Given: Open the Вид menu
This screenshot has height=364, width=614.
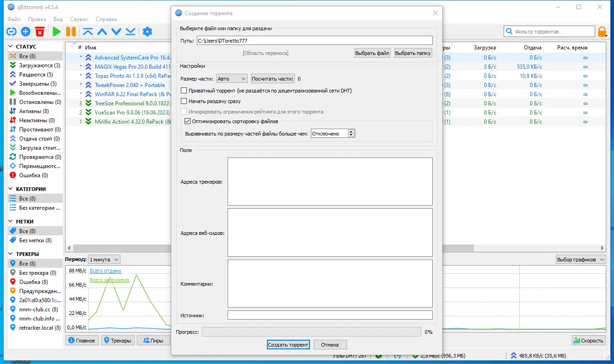Looking at the screenshot, I should click(58, 19).
